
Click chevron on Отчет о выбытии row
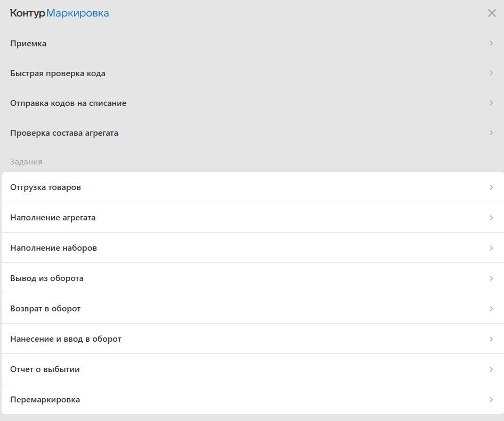[x=491, y=369]
